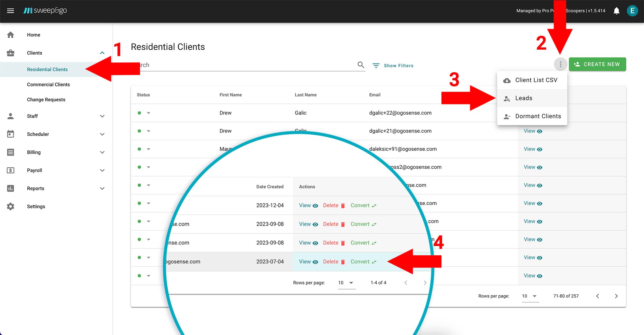Expand the Staff section in sidebar

tap(102, 116)
